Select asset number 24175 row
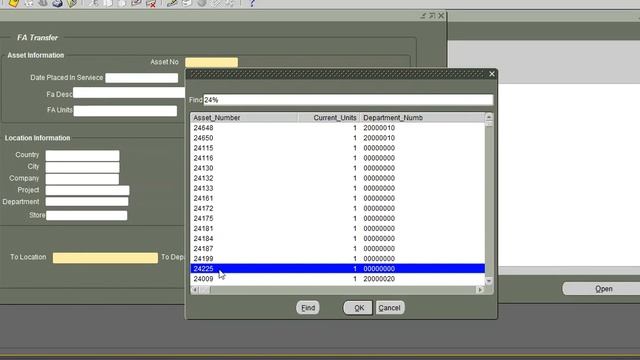This screenshot has height=360, width=640. click(338, 218)
